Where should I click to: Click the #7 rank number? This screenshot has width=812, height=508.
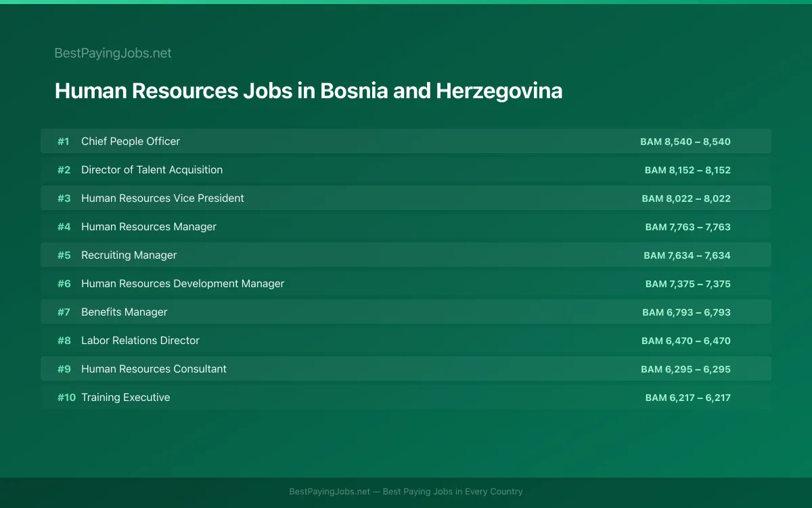(64, 312)
